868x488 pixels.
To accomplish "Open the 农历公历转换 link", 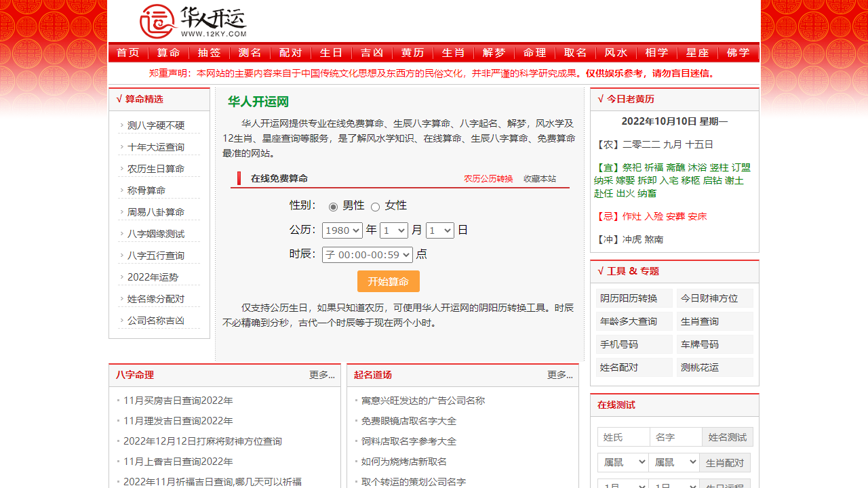I will [488, 179].
